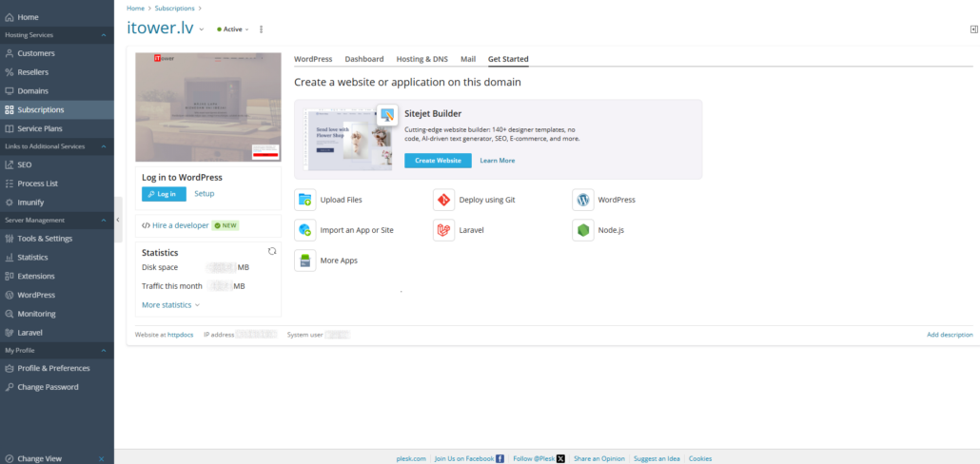980x464 pixels.
Task: Click the X (Twitter) icon in footer
Action: 560,459
